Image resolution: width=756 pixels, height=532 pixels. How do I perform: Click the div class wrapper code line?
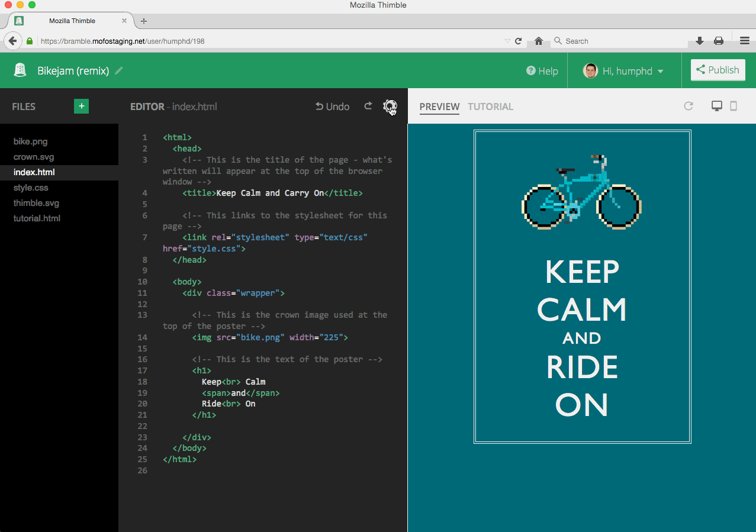click(x=234, y=293)
